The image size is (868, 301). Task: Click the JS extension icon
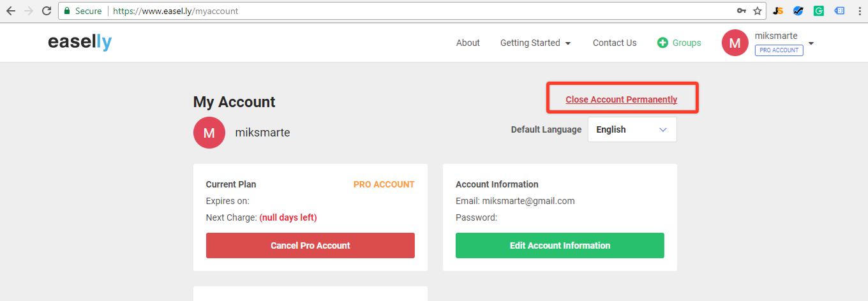point(778,11)
